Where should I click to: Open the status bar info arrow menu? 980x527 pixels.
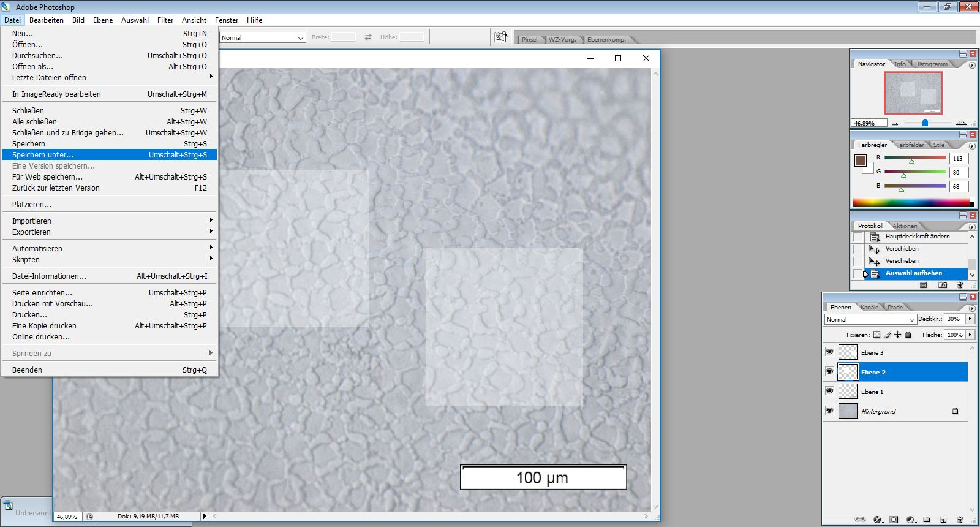click(x=205, y=517)
